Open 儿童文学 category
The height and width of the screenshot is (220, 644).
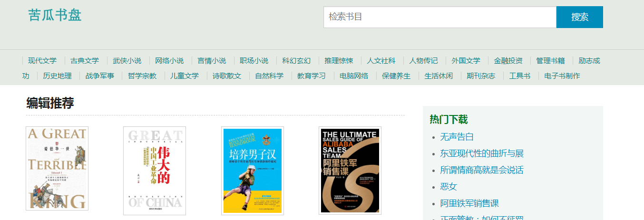[185, 76]
